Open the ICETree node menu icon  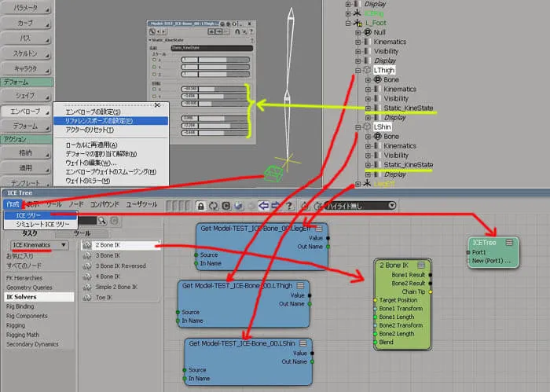[509, 242]
